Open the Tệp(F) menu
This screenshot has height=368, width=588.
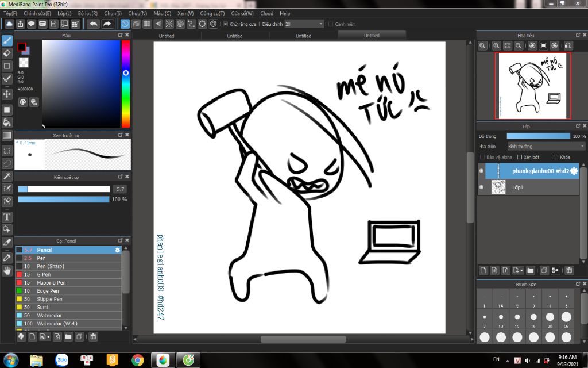[x=10, y=13]
